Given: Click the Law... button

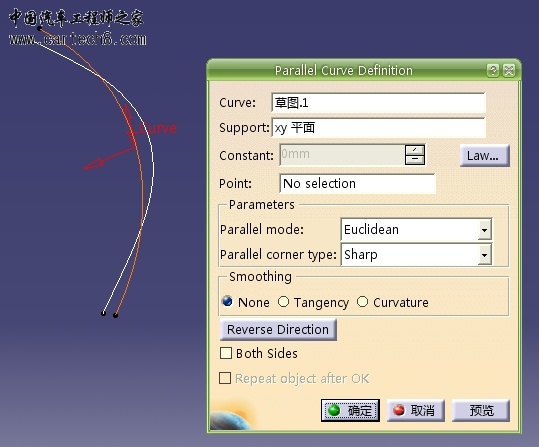Looking at the screenshot, I should pyautogui.click(x=484, y=156).
